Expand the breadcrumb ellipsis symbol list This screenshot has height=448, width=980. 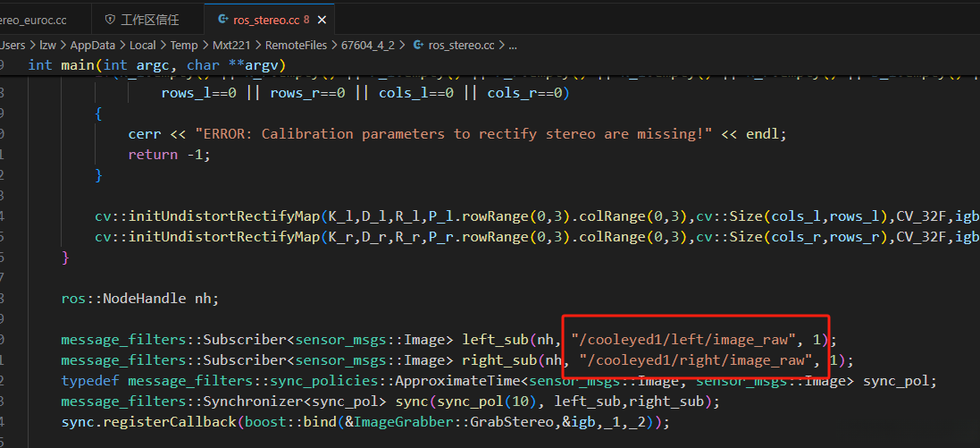point(512,44)
